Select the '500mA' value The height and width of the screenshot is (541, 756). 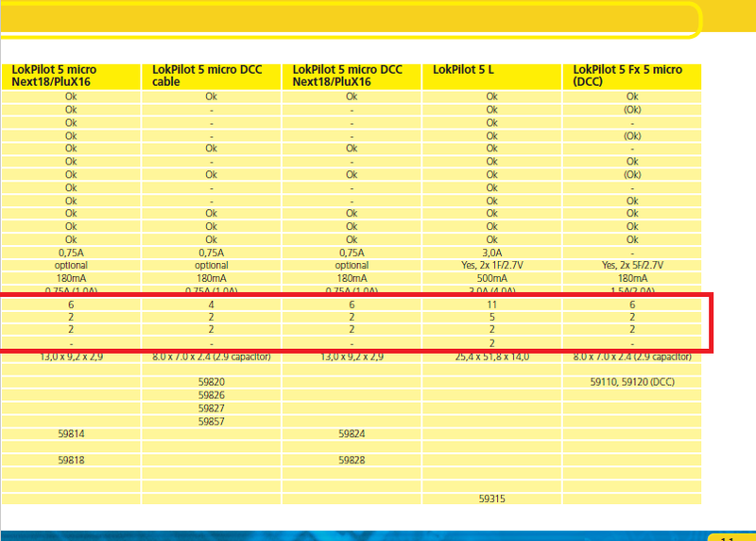click(x=491, y=278)
